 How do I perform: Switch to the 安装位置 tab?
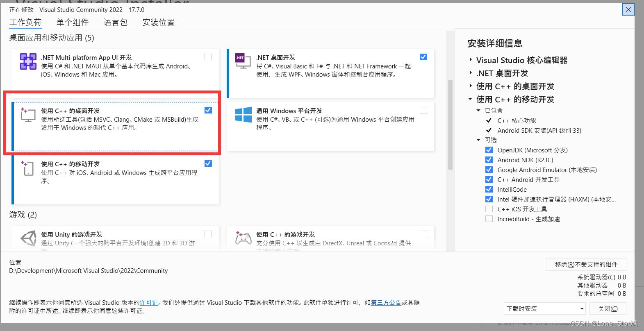coord(159,22)
